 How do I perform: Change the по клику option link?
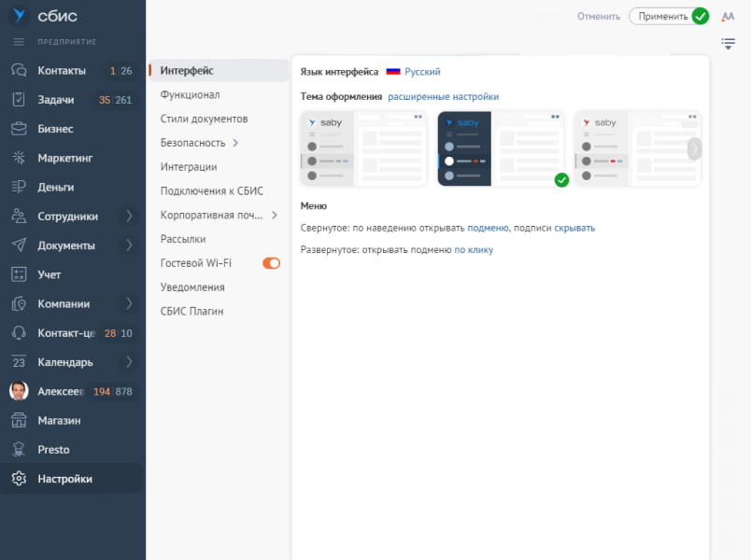click(x=474, y=250)
